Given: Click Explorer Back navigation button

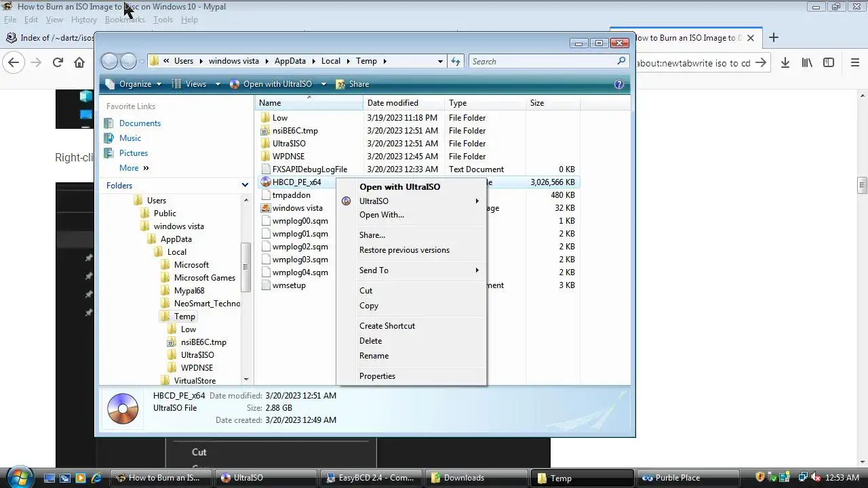Looking at the screenshot, I should (x=109, y=61).
